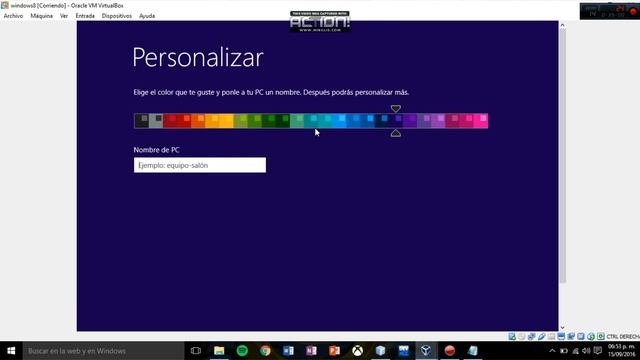
Task: Click the Nombre de PC input field
Action: 200,165
